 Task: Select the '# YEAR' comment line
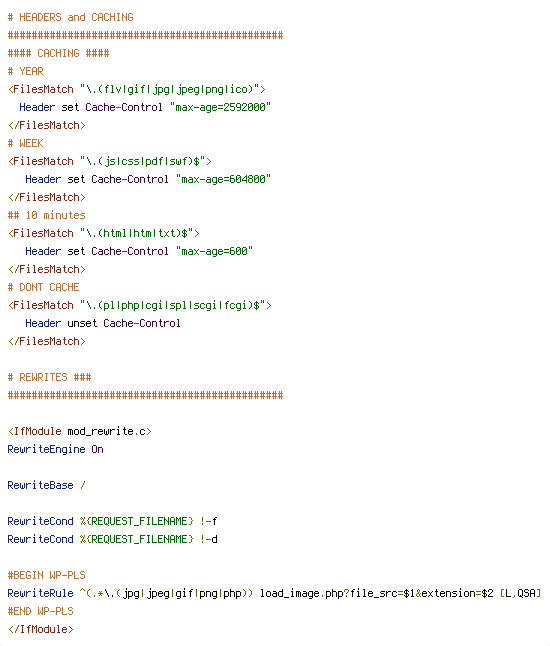[x=26, y=71]
